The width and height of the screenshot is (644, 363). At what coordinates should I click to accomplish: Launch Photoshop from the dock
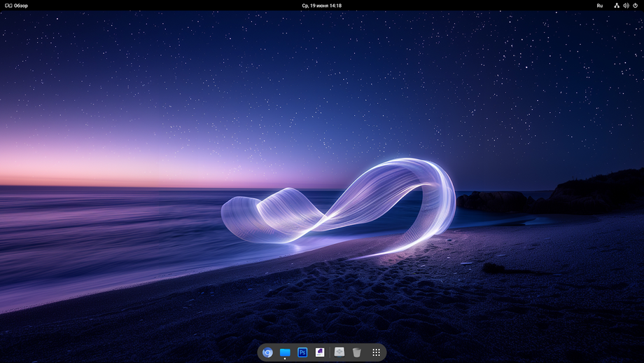pos(302,352)
